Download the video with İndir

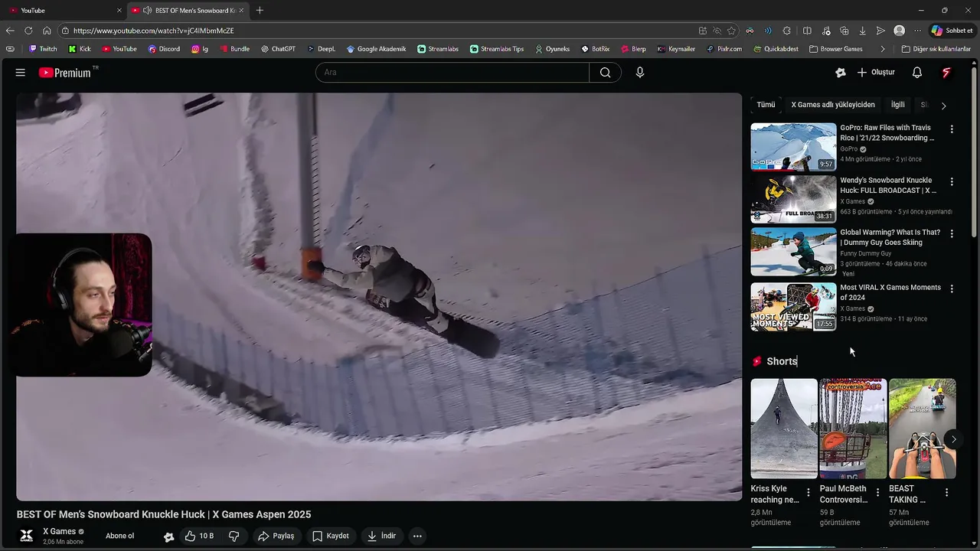pos(381,536)
